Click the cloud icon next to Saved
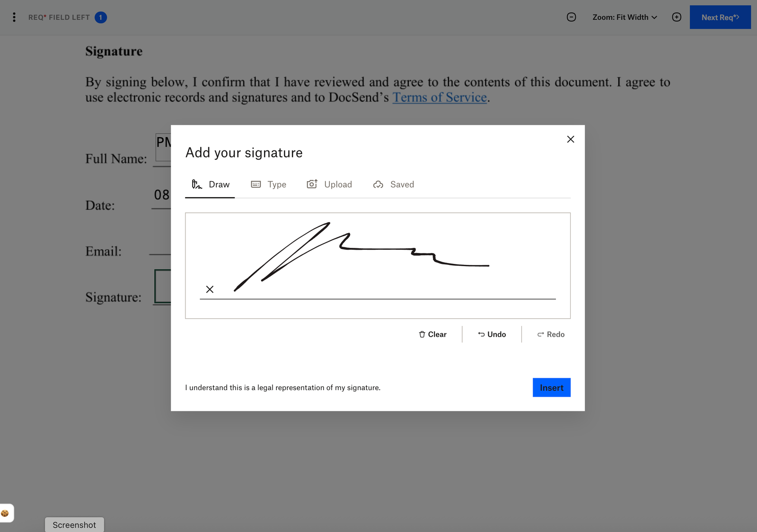The image size is (757, 532). coord(378,184)
